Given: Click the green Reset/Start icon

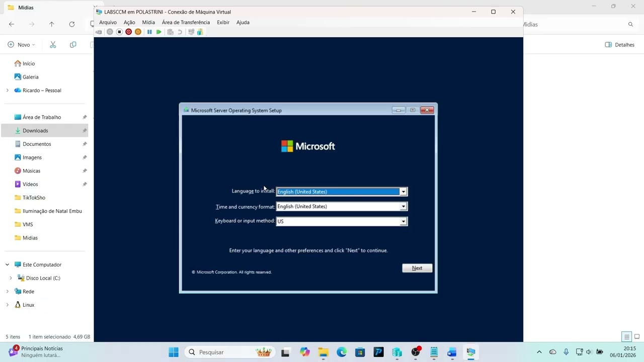Looking at the screenshot, I should [x=159, y=32].
